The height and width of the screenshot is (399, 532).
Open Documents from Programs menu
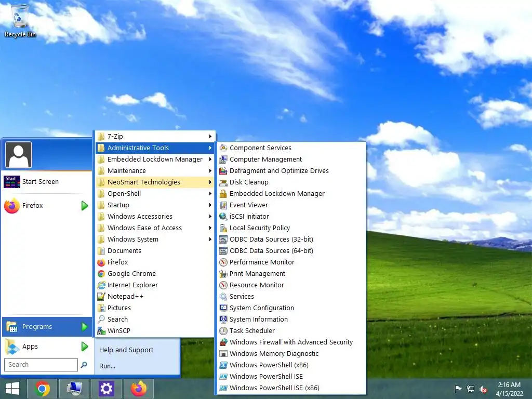coord(155,251)
